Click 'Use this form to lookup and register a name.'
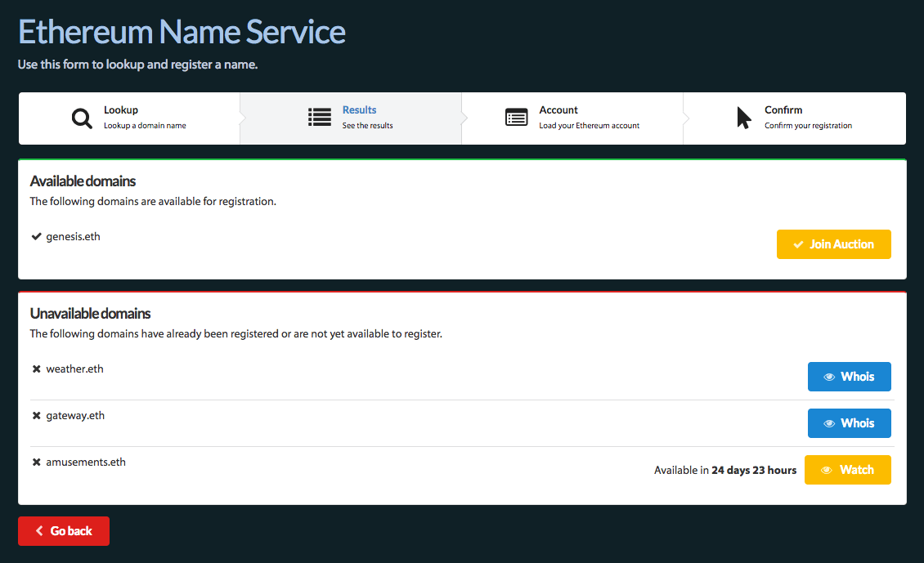 click(x=138, y=65)
